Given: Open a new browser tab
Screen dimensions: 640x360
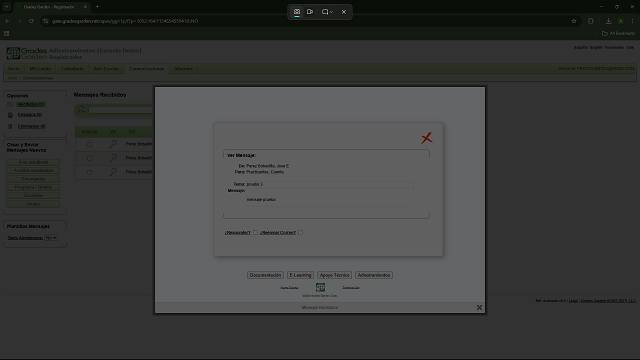Looking at the screenshot, I should click(97, 7).
